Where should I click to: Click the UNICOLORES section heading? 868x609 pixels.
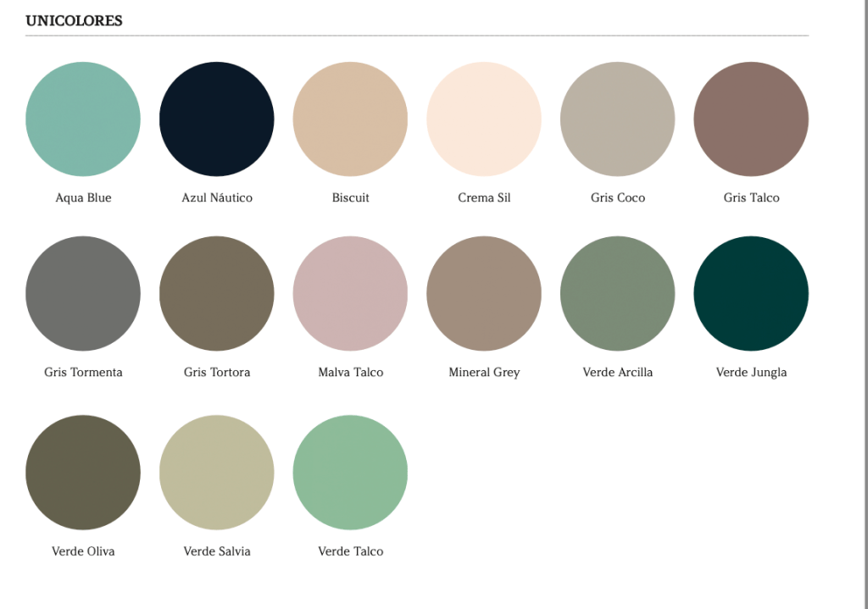tap(74, 21)
